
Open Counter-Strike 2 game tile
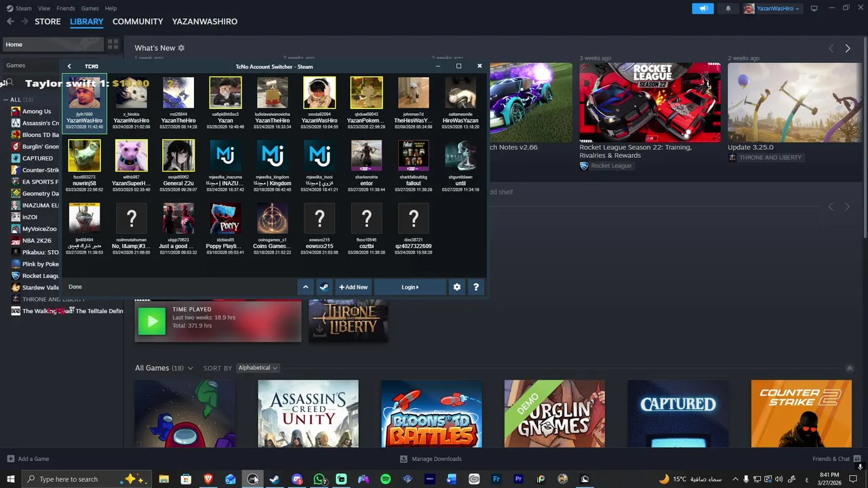(x=801, y=413)
